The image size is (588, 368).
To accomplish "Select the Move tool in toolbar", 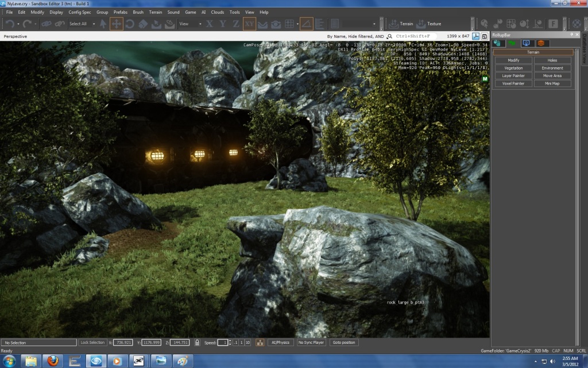I will coord(116,24).
